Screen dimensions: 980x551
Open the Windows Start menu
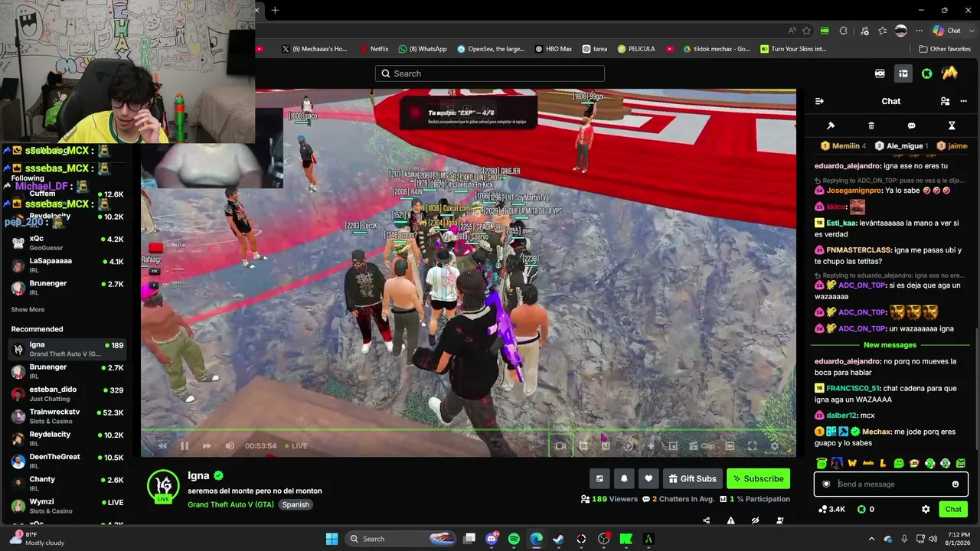tap(332, 539)
